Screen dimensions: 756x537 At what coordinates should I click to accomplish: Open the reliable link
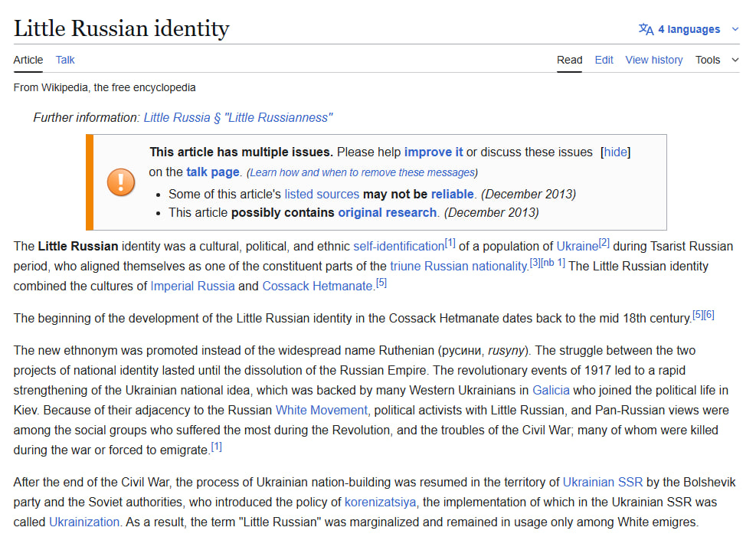452,195
